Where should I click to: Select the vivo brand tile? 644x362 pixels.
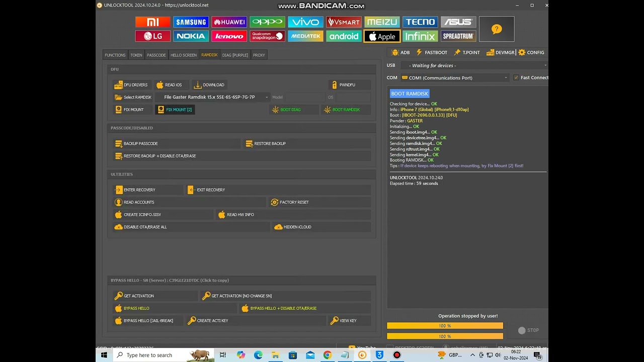tap(305, 22)
